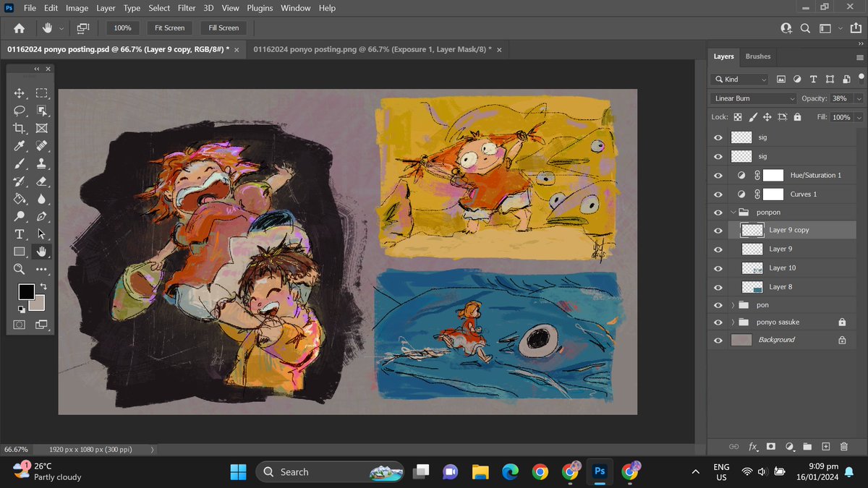
Task: Toggle Lock all padlock icon
Action: 797,116
